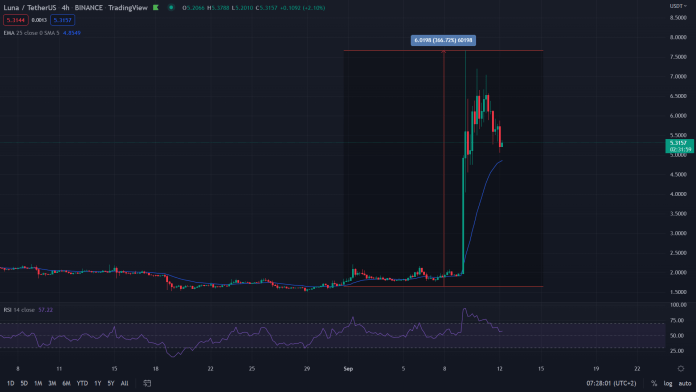Open the USDT currency dropdown
The image size is (696, 392).
pos(678,6)
